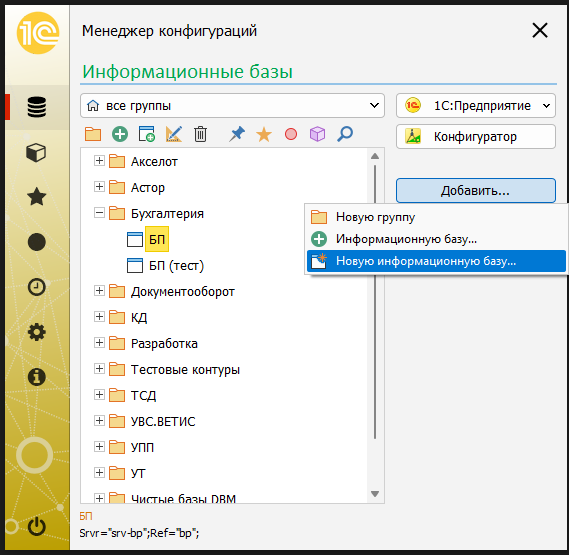Click the purple cube toolbar icon

click(x=318, y=134)
